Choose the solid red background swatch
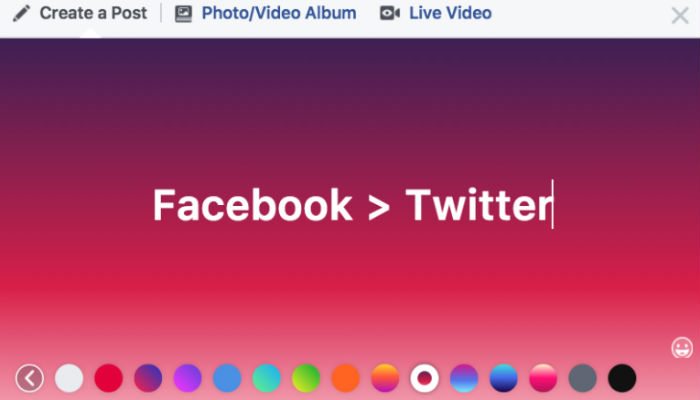 (x=108, y=378)
